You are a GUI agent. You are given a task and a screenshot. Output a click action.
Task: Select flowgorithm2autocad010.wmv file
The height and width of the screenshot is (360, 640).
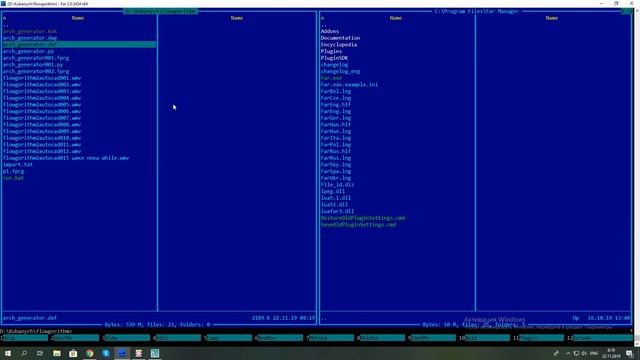(x=42, y=138)
